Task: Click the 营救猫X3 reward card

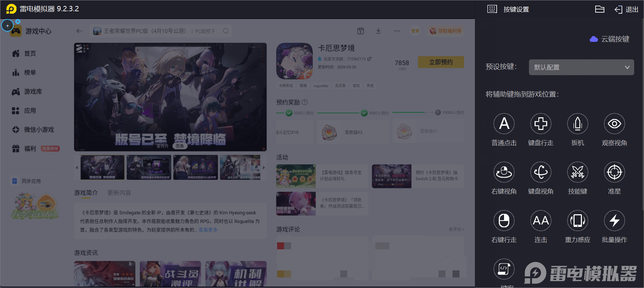Action: 353,132
